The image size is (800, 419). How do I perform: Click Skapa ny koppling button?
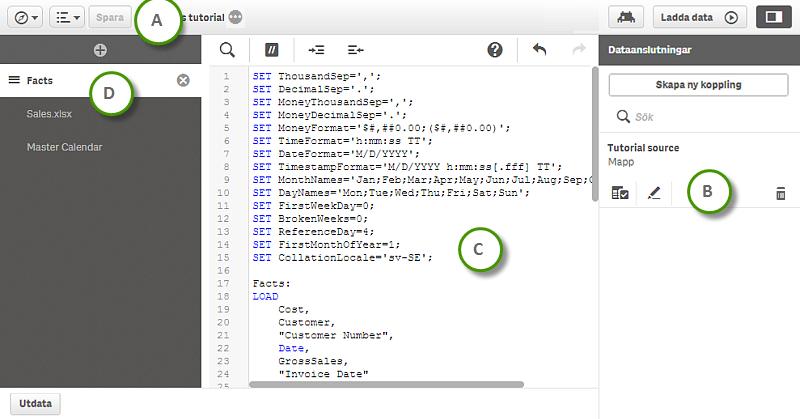(x=698, y=85)
